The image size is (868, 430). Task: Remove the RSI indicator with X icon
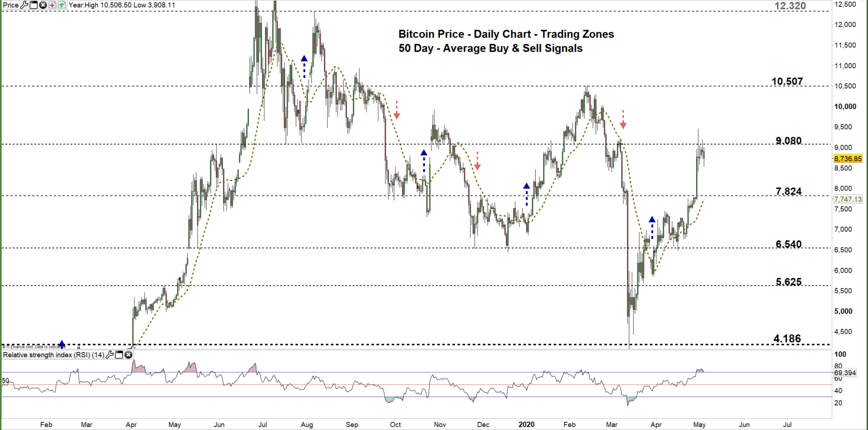click(x=128, y=355)
